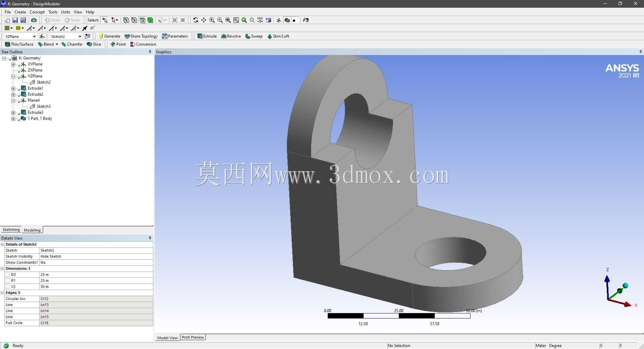Toggle the face selection filter
This screenshot has width=644, height=349.
pos(142,20)
